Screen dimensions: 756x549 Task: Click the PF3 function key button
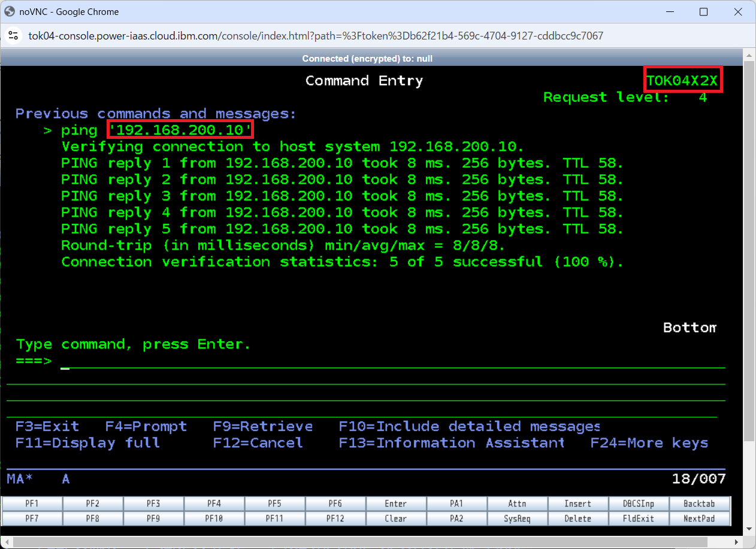[x=153, y=503]
